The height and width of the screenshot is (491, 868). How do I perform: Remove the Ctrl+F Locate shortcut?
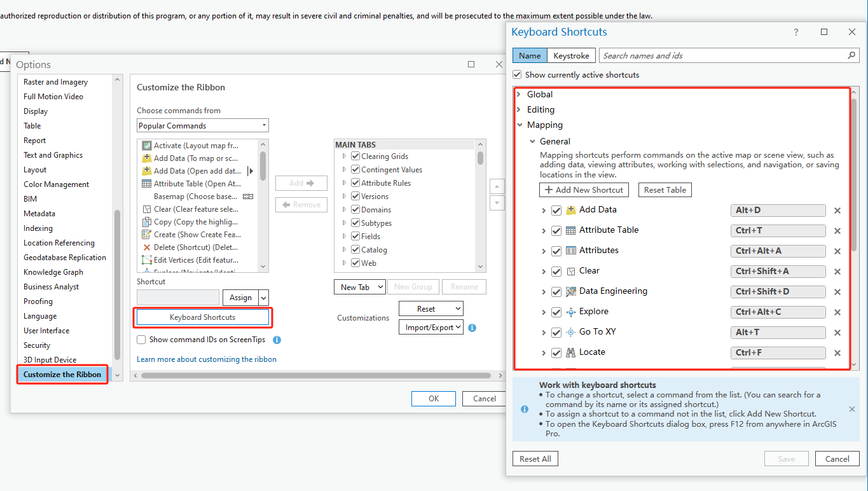(837, 353)
